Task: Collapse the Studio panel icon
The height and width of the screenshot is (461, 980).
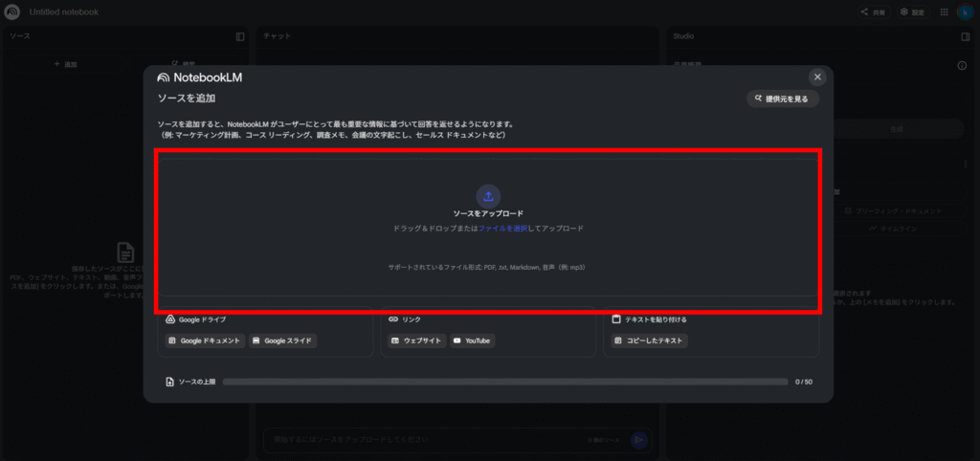Action: coord(965,36)
